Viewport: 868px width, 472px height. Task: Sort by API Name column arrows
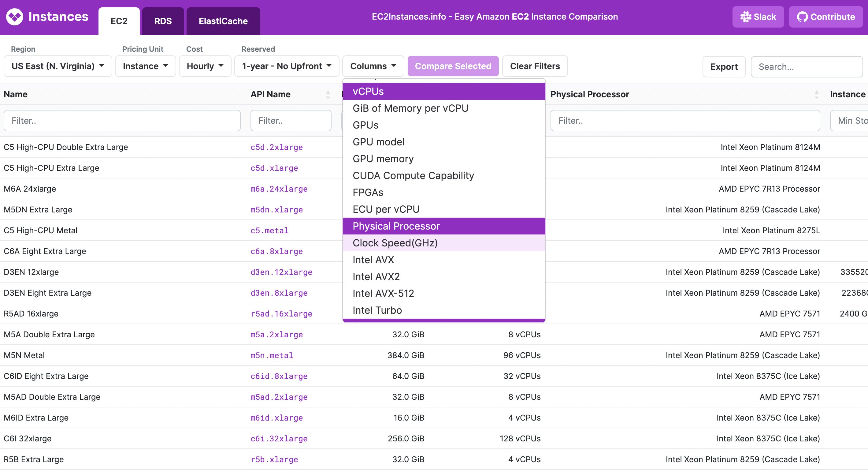pyautogui.click(x=328, y=94)
